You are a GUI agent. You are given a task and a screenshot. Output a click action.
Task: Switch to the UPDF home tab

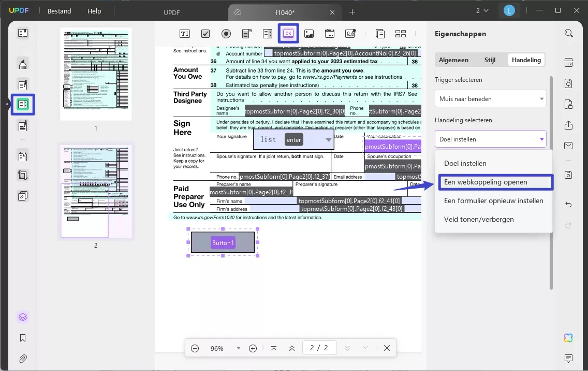(172, 12)
